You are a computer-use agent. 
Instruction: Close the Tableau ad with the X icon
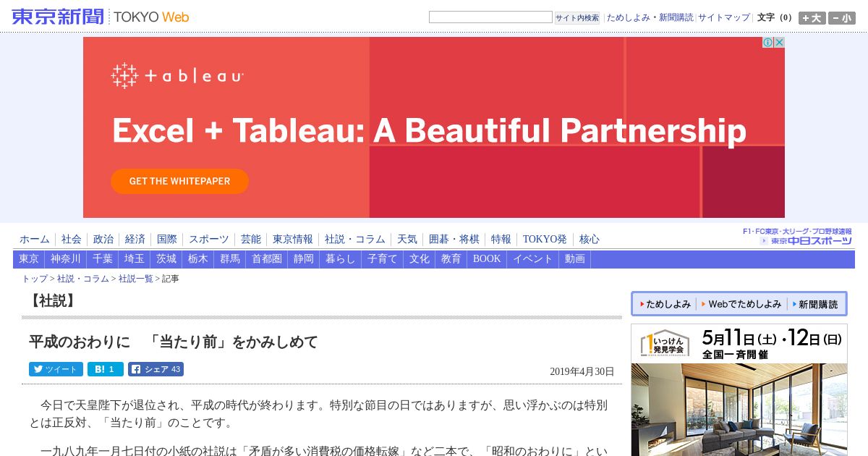pyautogui.click(x=779, y=43)
